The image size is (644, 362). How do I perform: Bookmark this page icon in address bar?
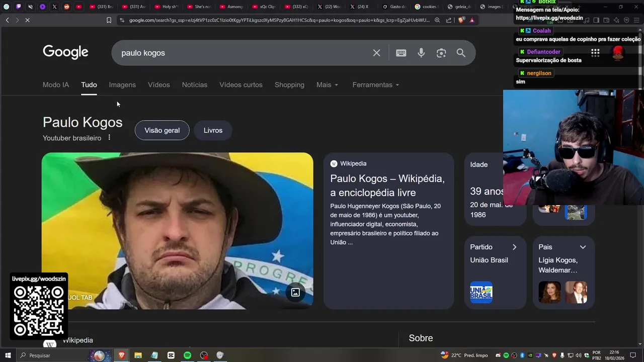pos(109,20)
